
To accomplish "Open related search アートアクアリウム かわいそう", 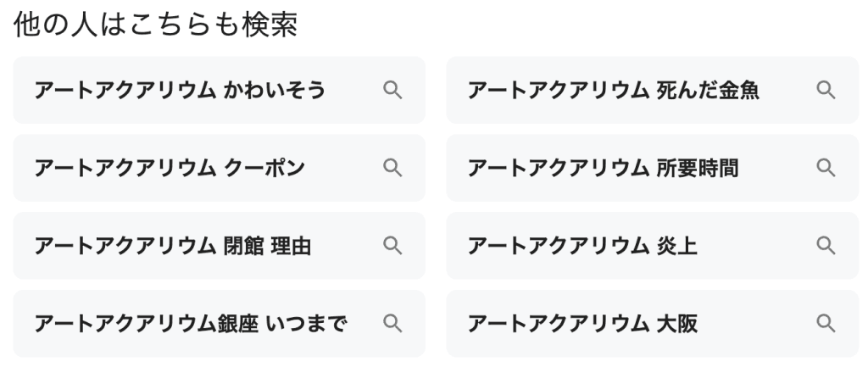I will click(x=180, y=90).
